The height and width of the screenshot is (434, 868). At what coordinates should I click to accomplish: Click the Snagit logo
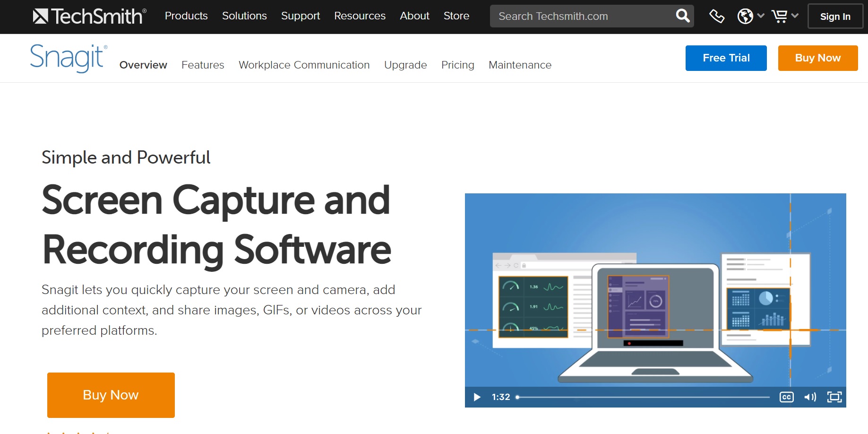click(69, 58)
